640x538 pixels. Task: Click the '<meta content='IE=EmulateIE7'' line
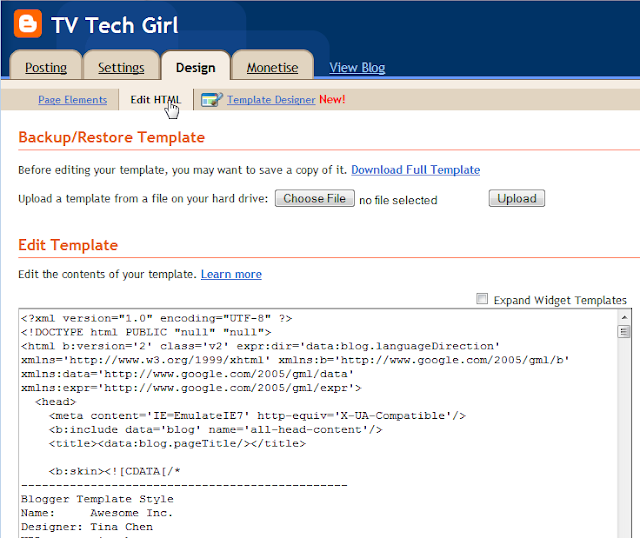click(x=257, y=416)
